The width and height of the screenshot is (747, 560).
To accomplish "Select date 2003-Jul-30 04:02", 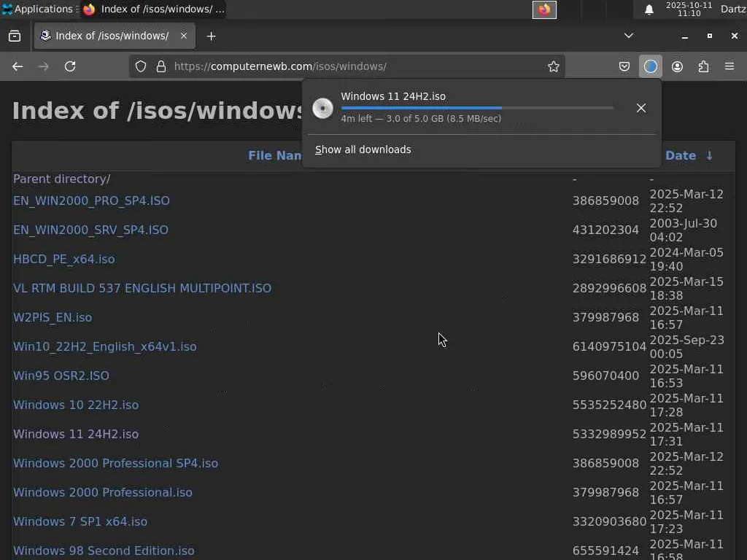I will (683, 230).
